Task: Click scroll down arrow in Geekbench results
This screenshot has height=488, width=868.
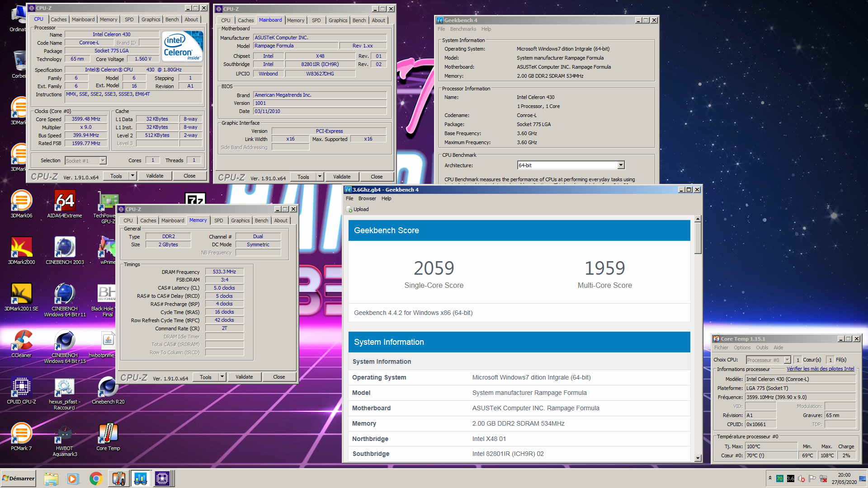Action: (698, 458)
